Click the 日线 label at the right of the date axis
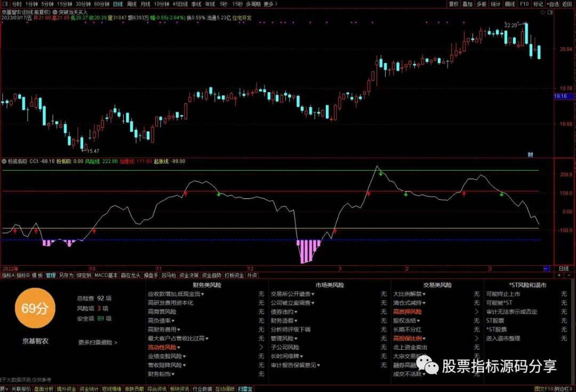The height and width of the screenshot is (392, 576). click(564, 269)
